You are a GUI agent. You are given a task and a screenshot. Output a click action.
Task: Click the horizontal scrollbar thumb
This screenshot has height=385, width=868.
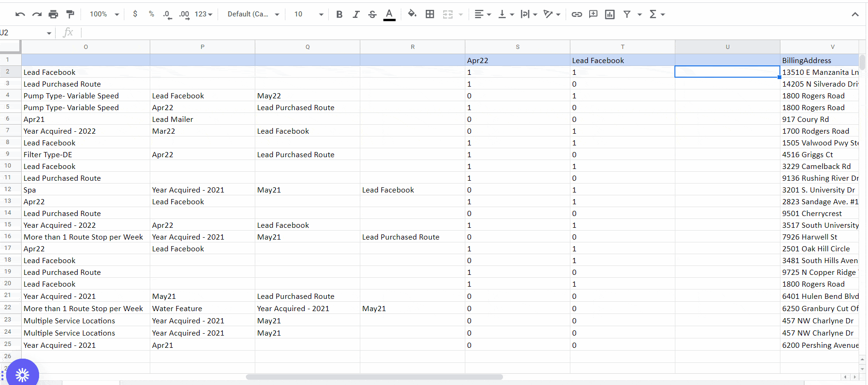tap(374, 377)
